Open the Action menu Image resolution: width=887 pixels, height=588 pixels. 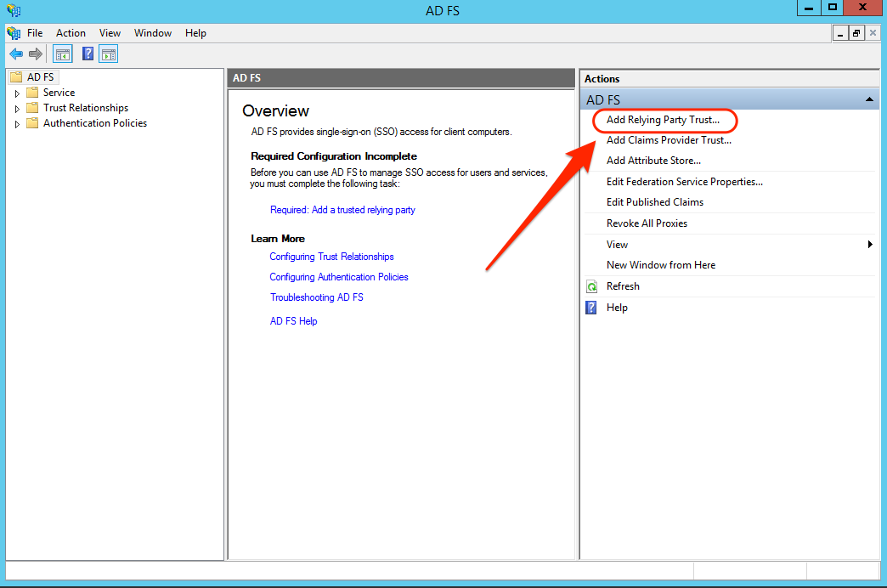coord(71,33)
